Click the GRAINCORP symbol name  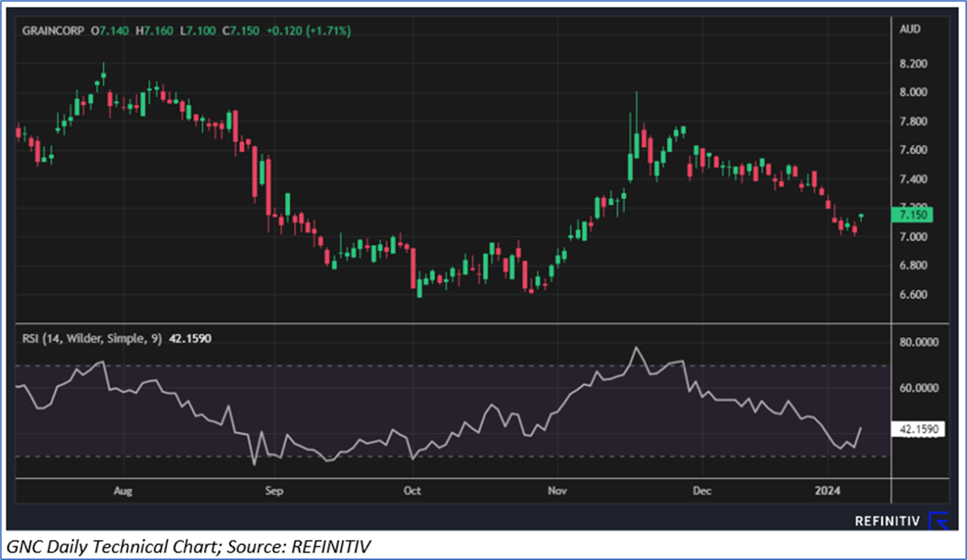click(52, 31)
